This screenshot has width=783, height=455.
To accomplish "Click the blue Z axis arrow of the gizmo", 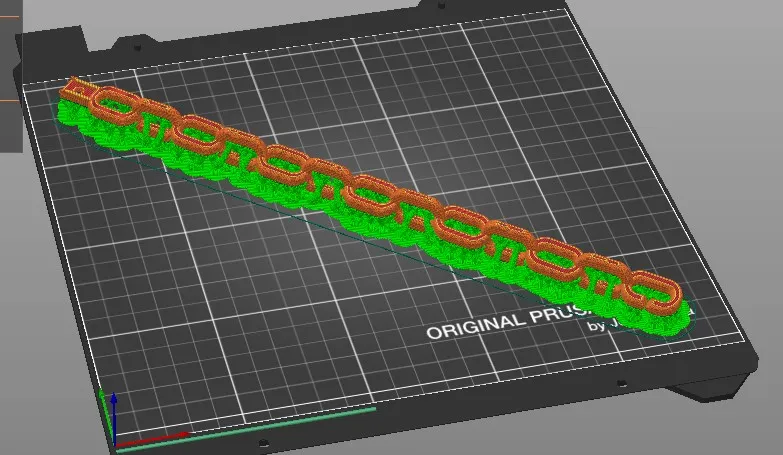I will 114,419.
